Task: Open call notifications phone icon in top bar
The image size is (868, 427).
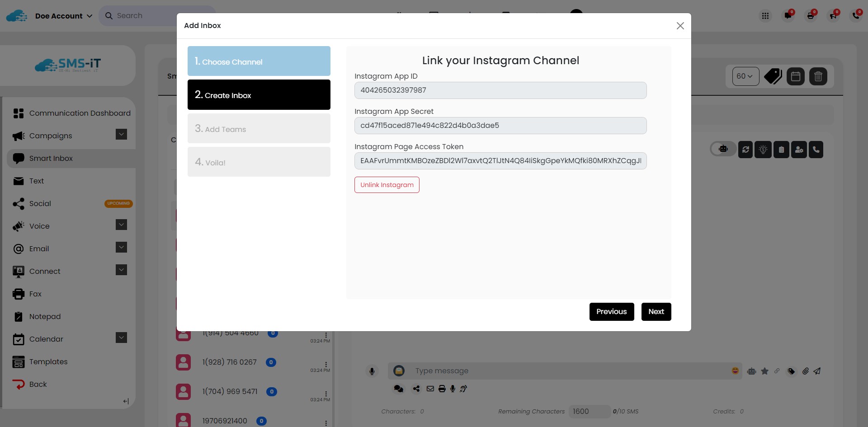Action: pyautogui.click(x=856, y=16)
